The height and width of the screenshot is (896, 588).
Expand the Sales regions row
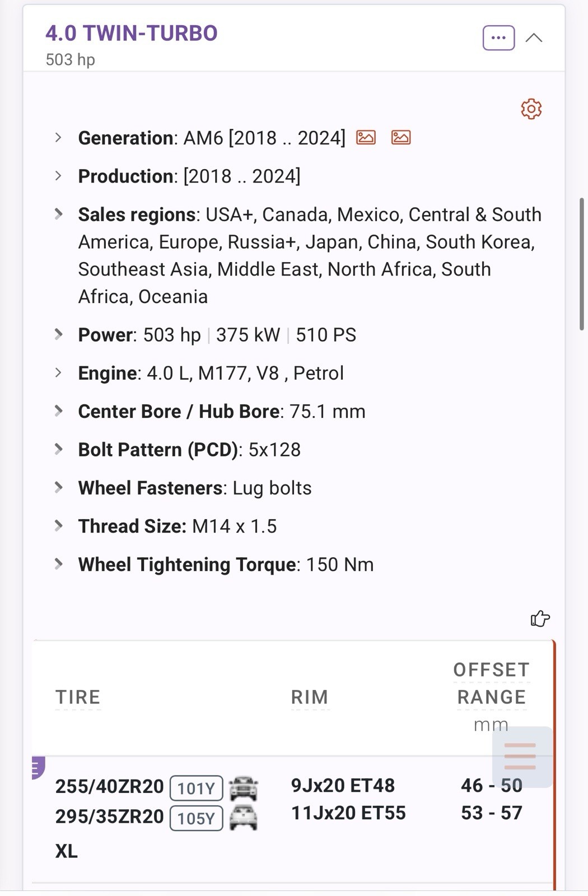pyautogui.click(x=58, y=214)
